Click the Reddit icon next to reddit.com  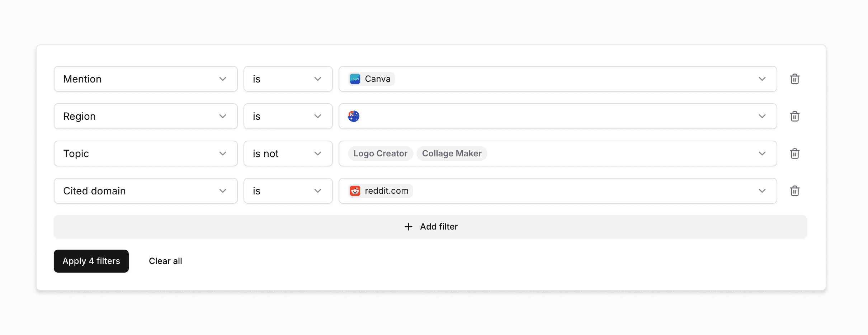coord(355,190)
